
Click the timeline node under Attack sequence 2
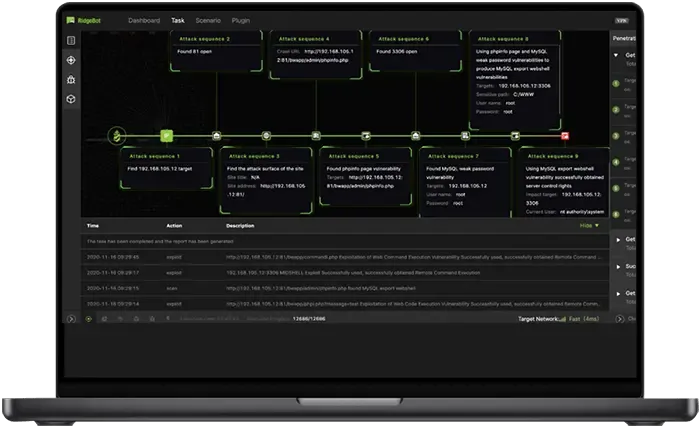pos(217,136)
